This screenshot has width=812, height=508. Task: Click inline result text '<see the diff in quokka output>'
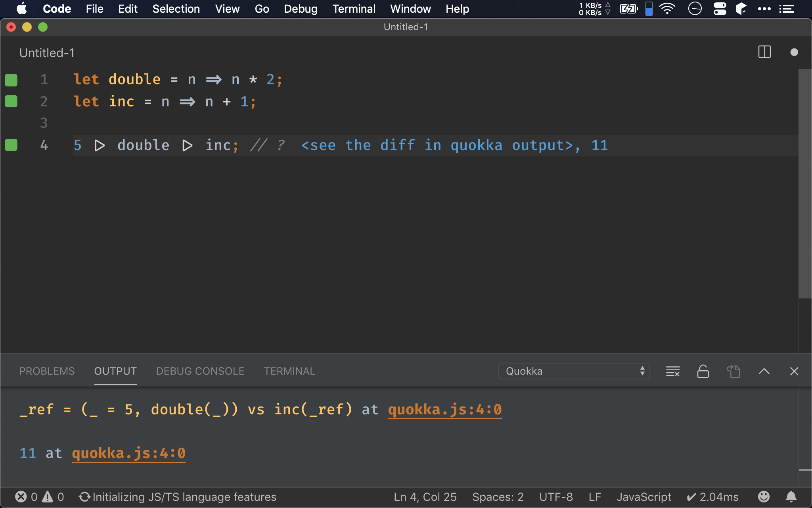pos(437,145)
